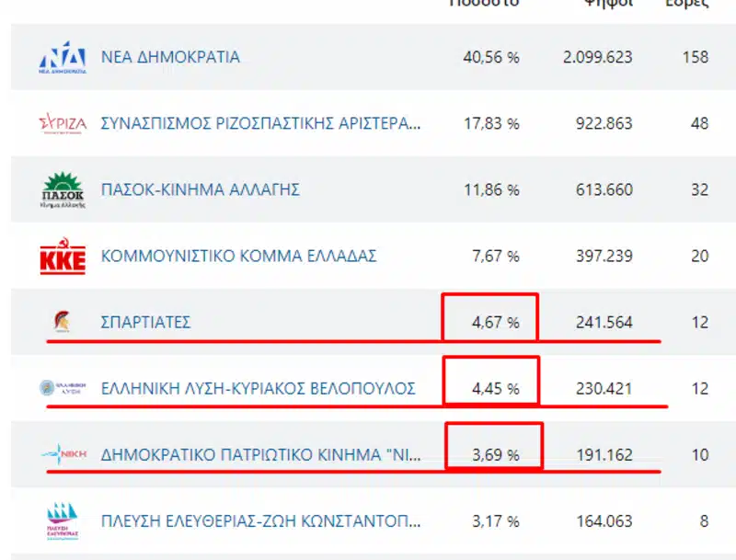Click the ΣΥΡΙΖΑ party logo
736x560 pixels.
[x=63, y=123]
